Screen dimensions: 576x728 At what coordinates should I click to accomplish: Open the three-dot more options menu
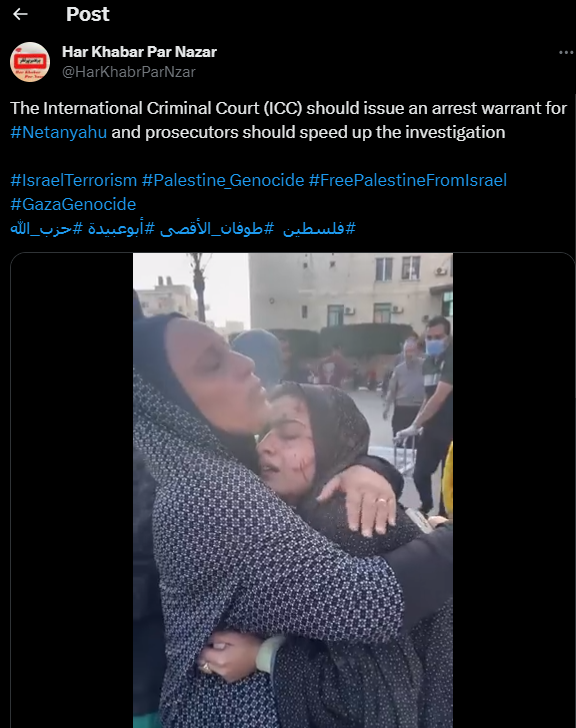pyautogui.click(x=566, y=52)
